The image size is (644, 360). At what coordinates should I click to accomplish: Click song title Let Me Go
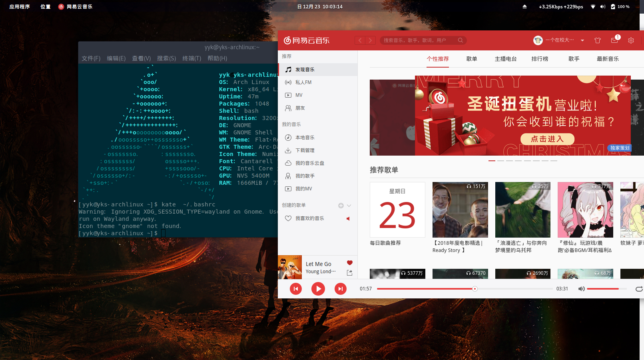[319, 264]
